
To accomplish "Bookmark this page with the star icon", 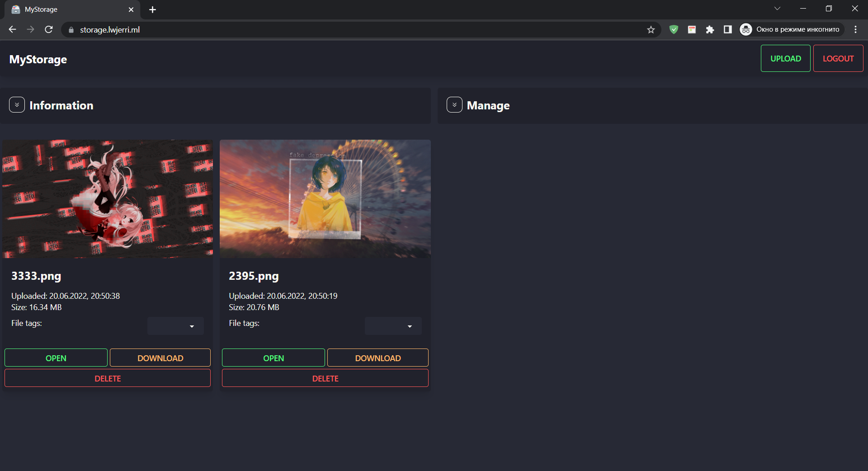I will tap(651, 29).
